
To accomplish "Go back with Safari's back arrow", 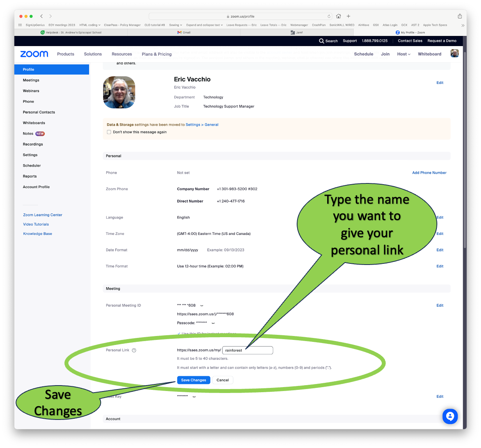I will point(42,16).
